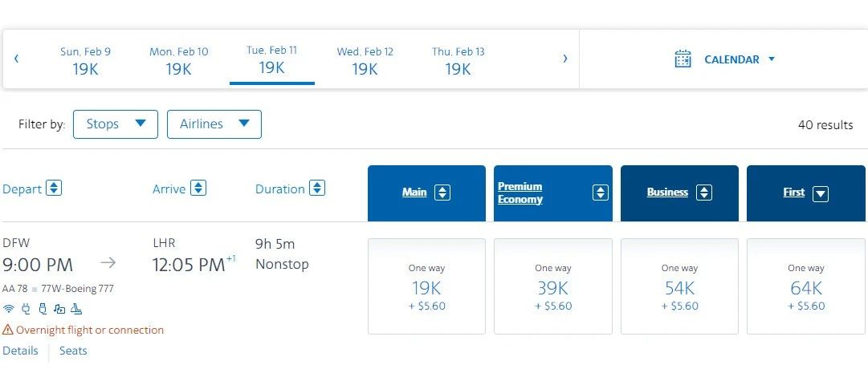868x369 pixels.
Task: Select the Business 54K one-way fare
Action: coord(679,286)
